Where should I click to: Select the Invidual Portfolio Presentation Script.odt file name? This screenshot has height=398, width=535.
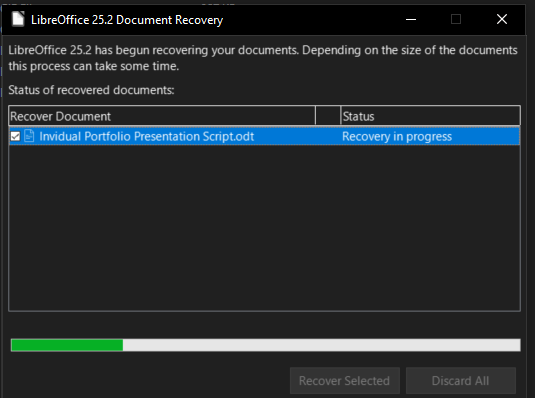146,136
